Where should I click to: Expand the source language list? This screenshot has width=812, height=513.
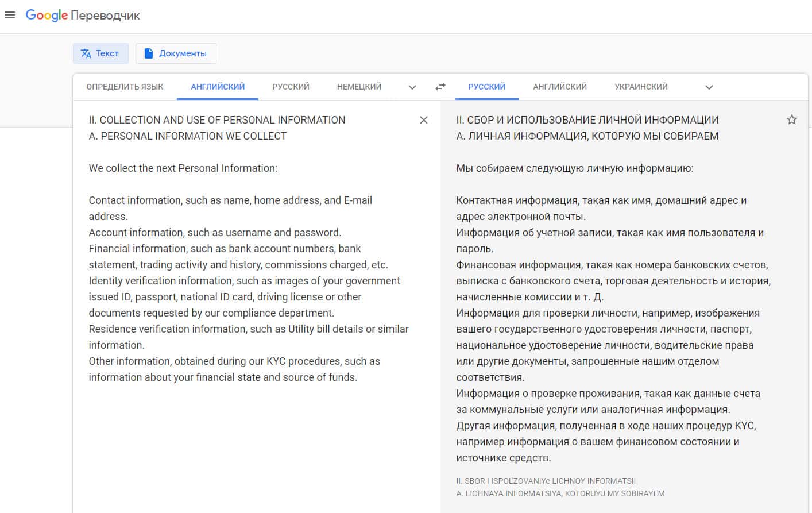coord(412,87)
